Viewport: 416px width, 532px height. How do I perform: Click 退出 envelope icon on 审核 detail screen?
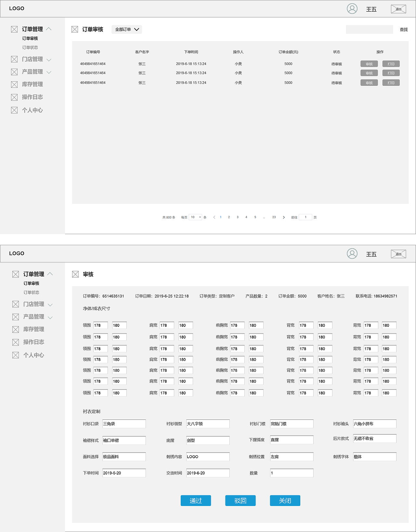coord(398,254)
